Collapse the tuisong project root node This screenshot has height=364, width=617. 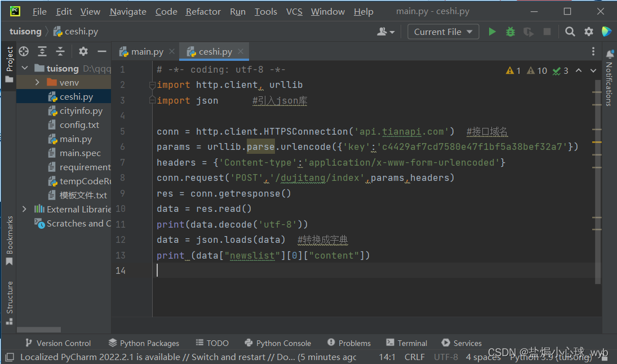[x=25, y=68]
